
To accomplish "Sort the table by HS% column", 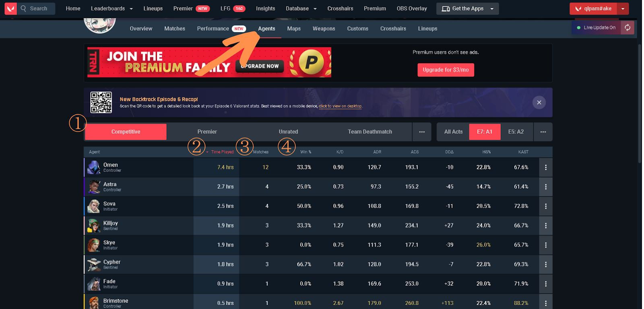I will [x=487, y=152].
